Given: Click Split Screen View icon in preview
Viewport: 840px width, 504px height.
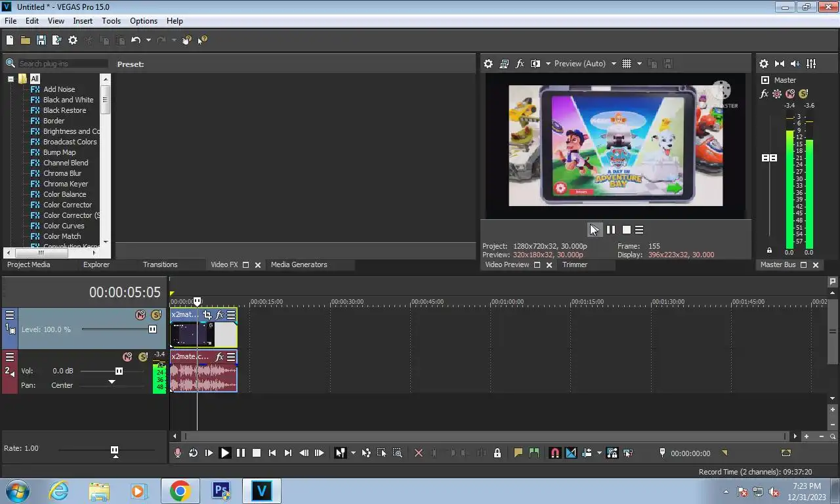Looking at the screenshot, I should (535, 64).
